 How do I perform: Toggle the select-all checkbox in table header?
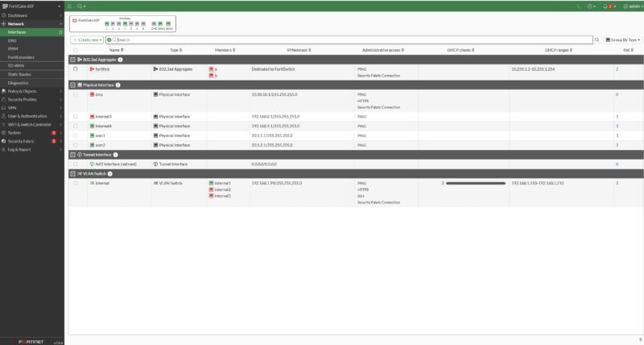pyautogui.click(x=75, y=50)
